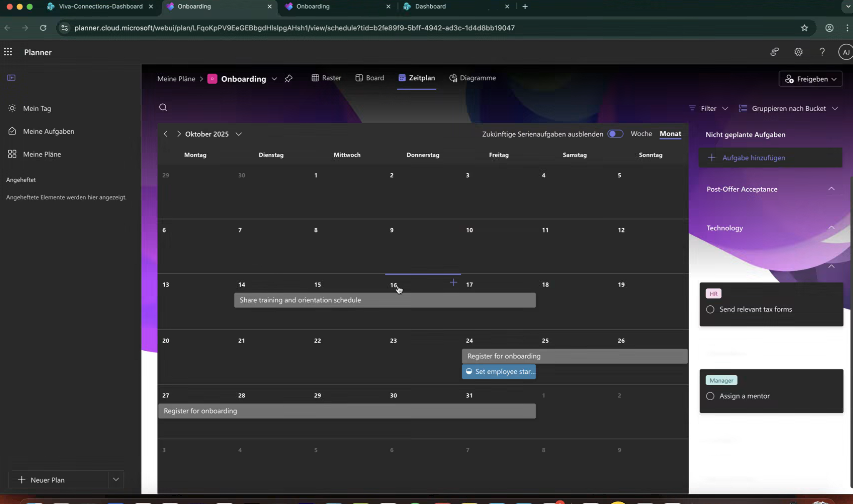The height and width of the screenshot is (504, 853).
Task: Open the Freigeben share button
Action: coord(810,79)
